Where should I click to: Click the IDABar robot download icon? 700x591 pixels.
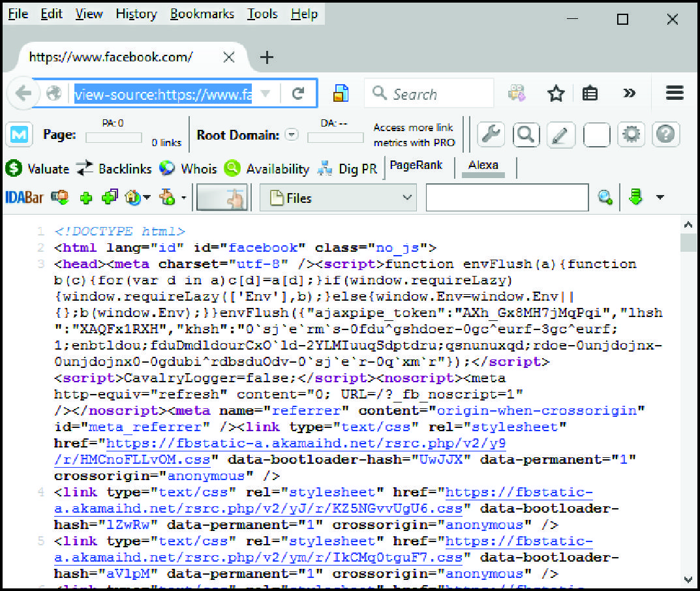[168, 197]
